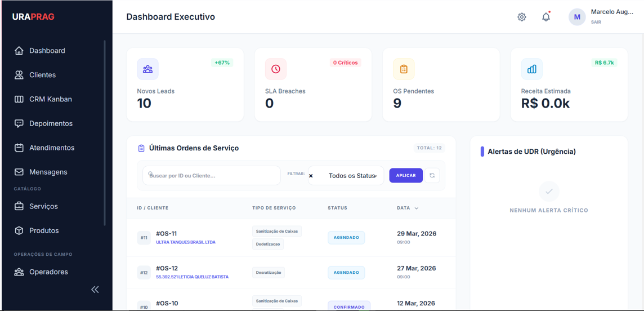Open the settings gear icon
This screenshot has width=644, height=311.
(522, 17)
